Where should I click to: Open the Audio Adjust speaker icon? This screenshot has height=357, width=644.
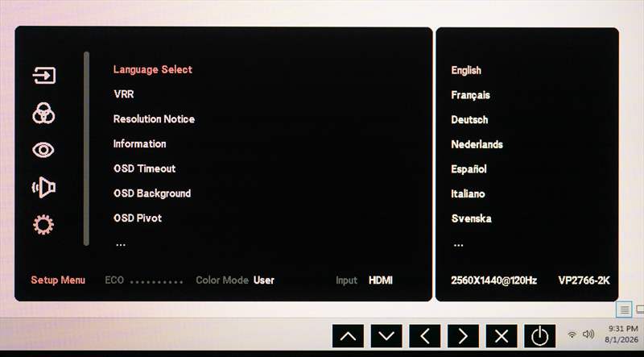(43, 188)
